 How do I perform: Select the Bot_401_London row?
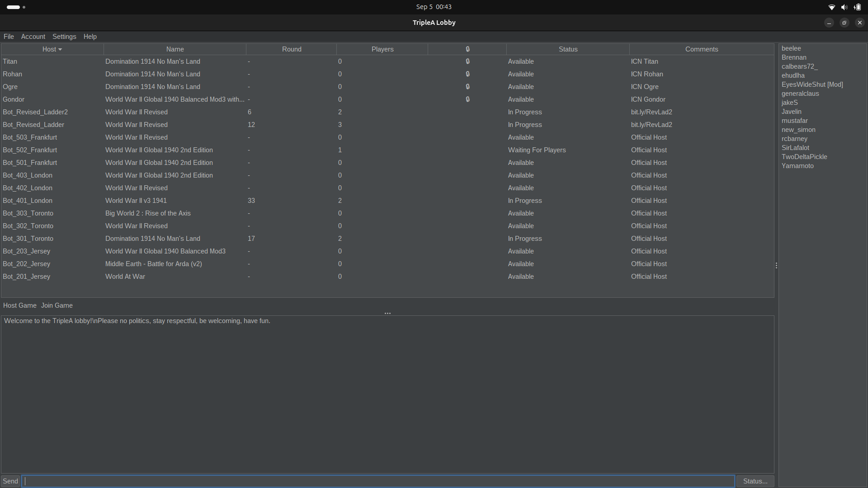387,201
